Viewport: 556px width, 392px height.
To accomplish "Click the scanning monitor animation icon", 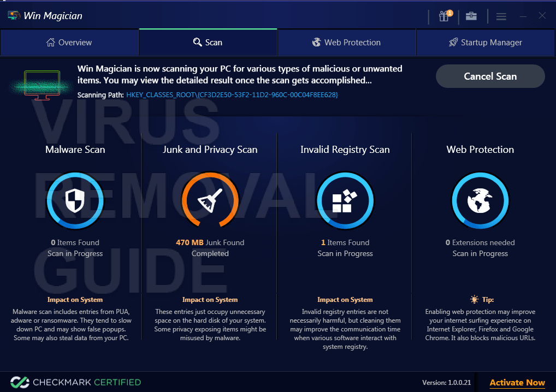I will click(x=42, y=85).
